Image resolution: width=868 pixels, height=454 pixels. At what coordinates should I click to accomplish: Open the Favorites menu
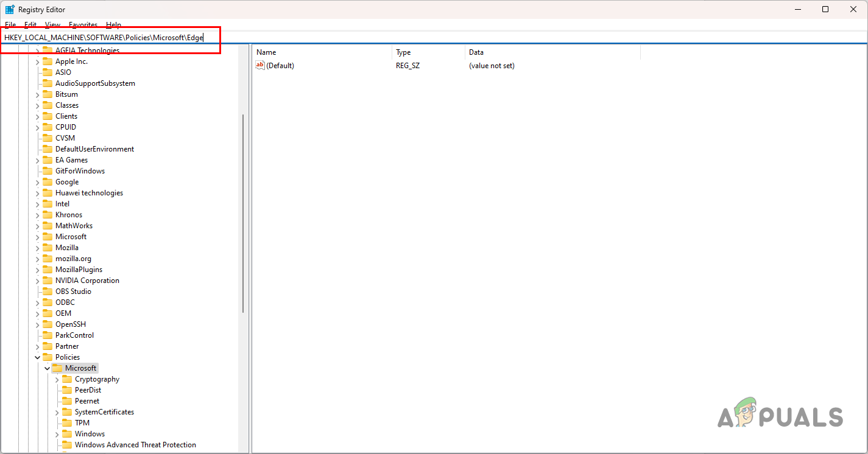(x=83, y=25)
